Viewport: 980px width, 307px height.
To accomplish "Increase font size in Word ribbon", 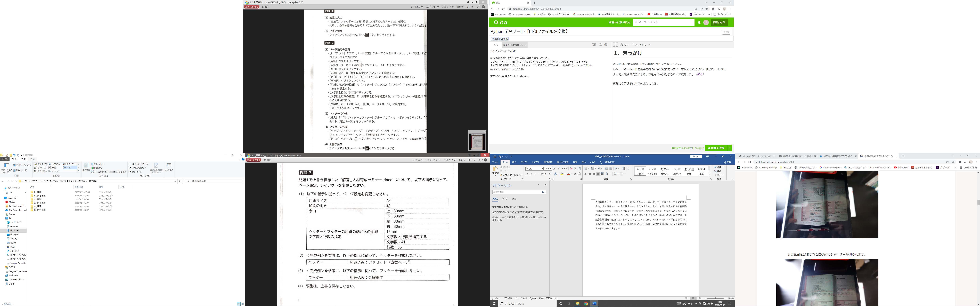I will click(554, 168).
